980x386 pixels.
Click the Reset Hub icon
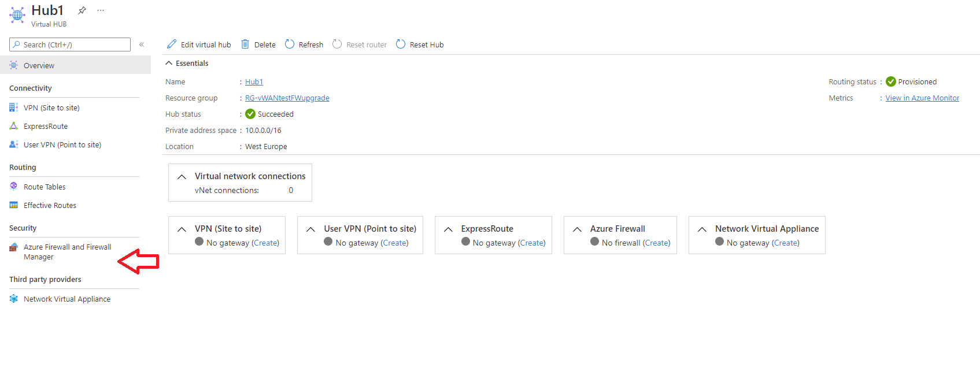click(401, 44)
